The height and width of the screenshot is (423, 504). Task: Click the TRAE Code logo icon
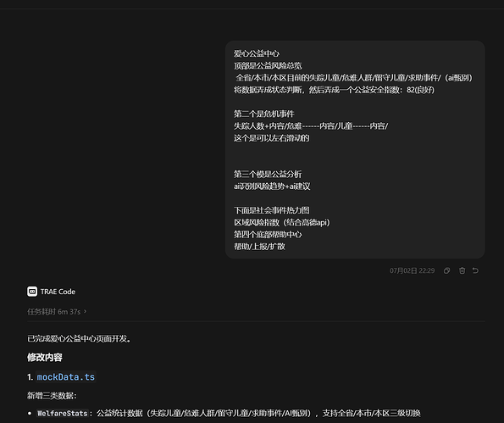(x=32, y=292)
